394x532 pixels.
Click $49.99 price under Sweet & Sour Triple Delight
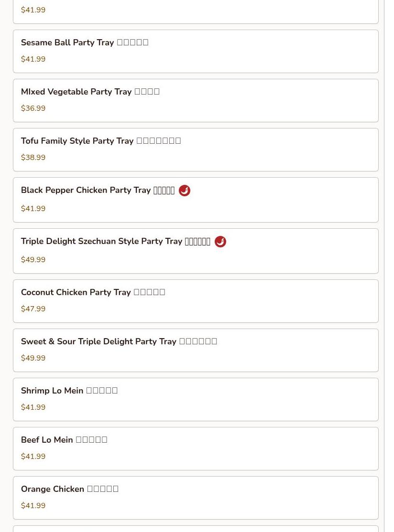(33, 358)
